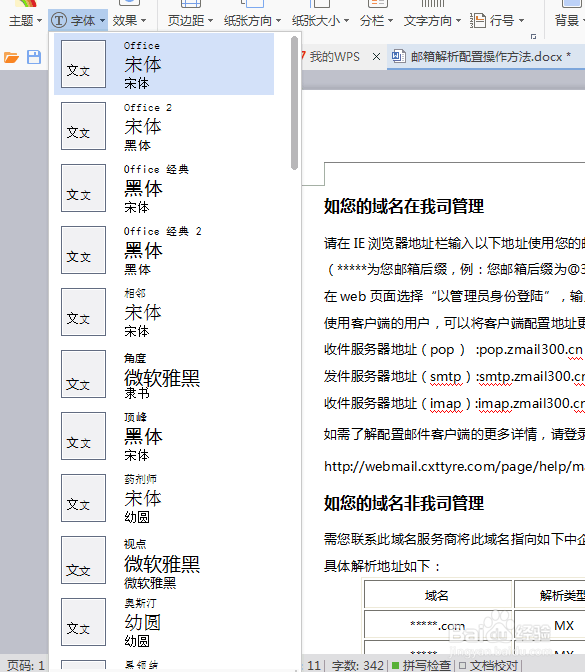Image resolution: width=585 pixels, height=672 pixels.
Task: Click the pop.zmail300.cn server address
Action: (x=531, y=350)
